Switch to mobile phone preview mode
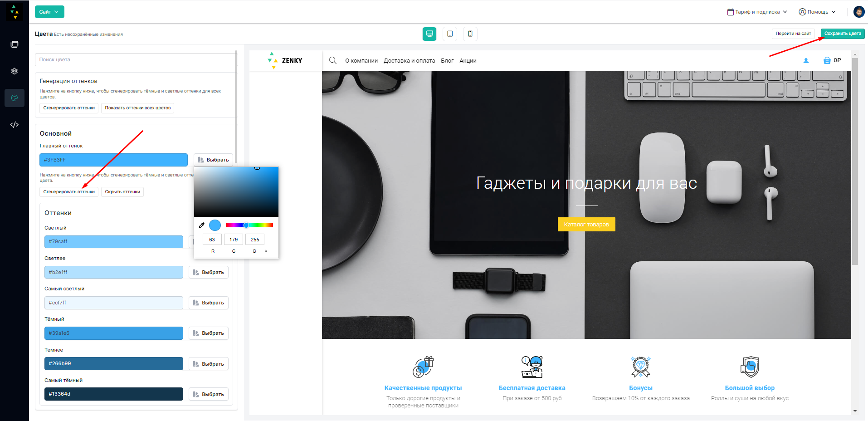The height and width of the screenshot is (421, 868). point(470,34)
